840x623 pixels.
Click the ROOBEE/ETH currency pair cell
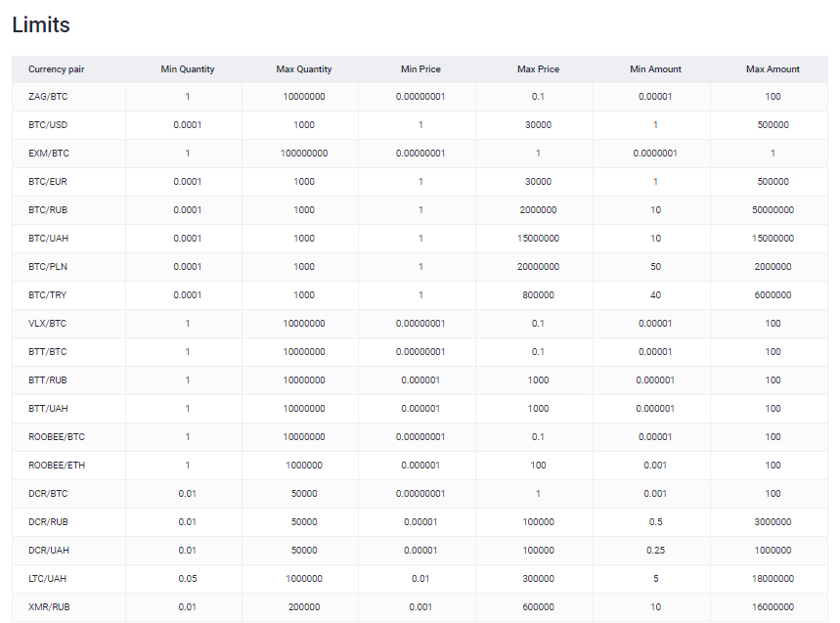point(57,466)
